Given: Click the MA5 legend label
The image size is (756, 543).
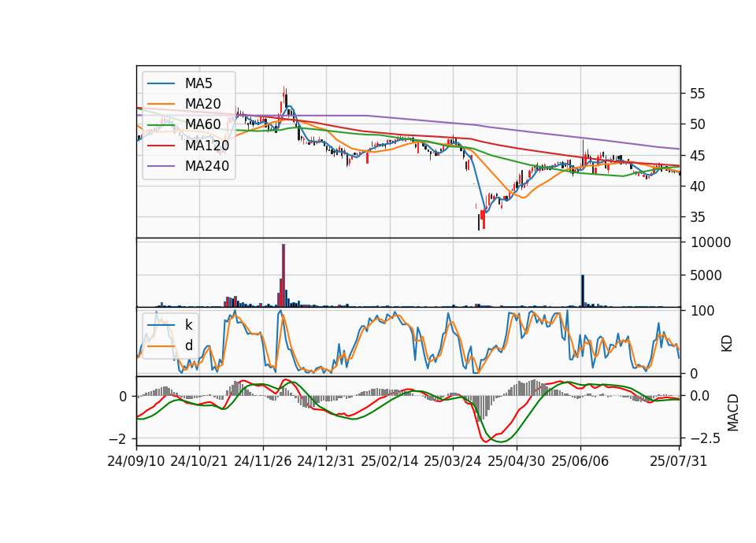Looking at the screenshot, I should pos(198,83).
